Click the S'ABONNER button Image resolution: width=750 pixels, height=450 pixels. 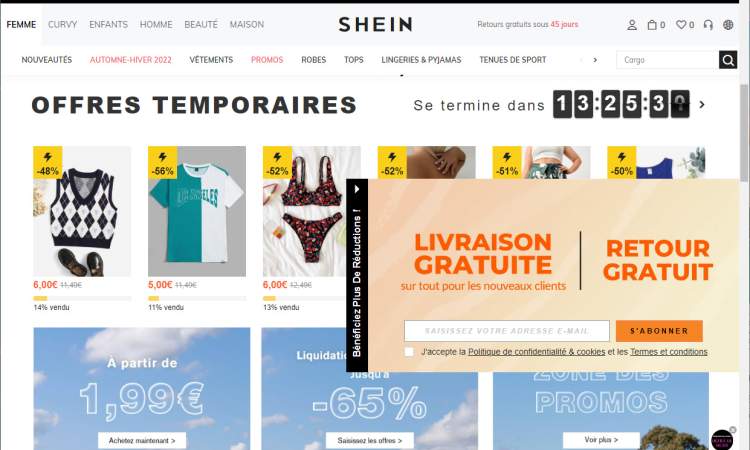(659, 331)
